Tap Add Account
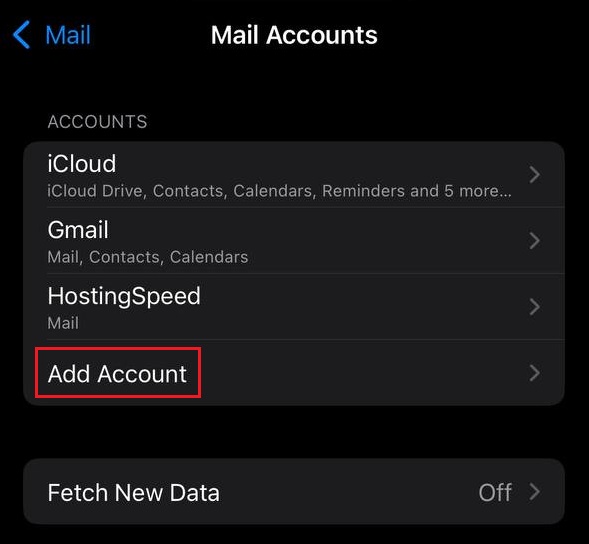Viewport: 589px width, 544px height. coord(118,373)
